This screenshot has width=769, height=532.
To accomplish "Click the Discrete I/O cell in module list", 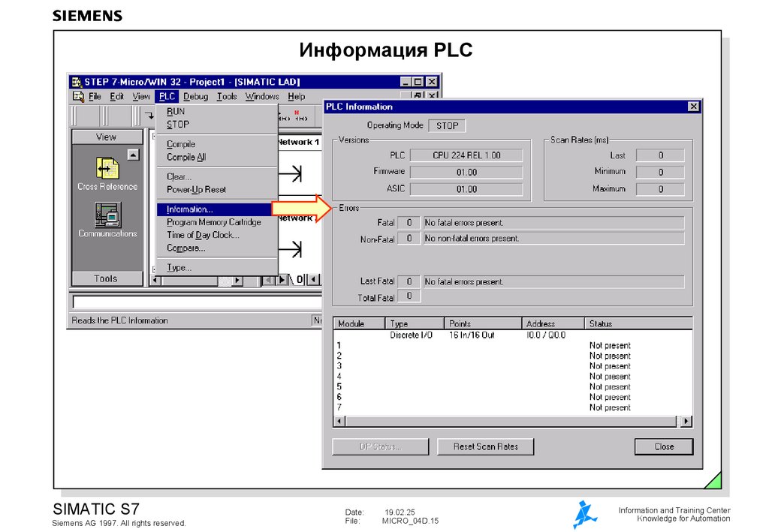I will click(411, 335).
